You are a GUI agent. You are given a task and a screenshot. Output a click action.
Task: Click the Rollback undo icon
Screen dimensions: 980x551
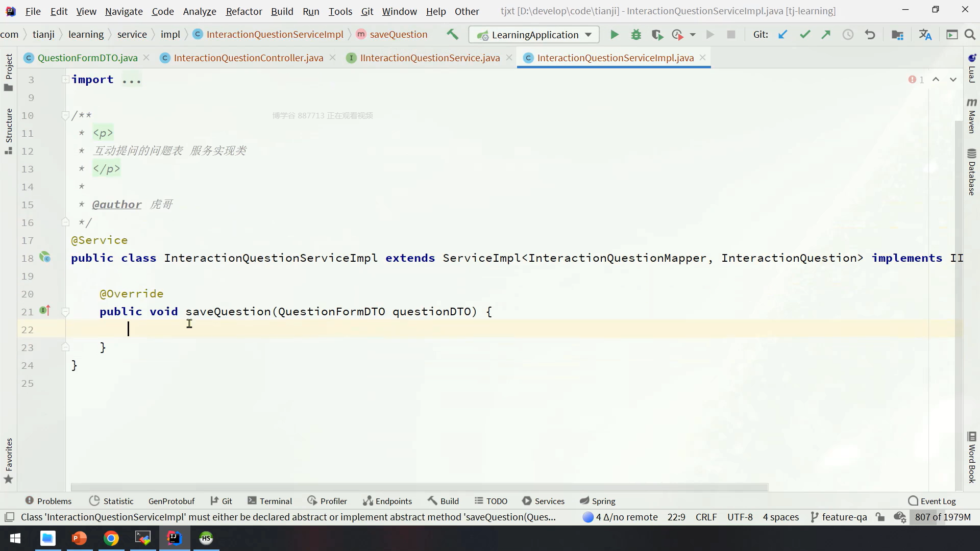[x=870, y=35]
